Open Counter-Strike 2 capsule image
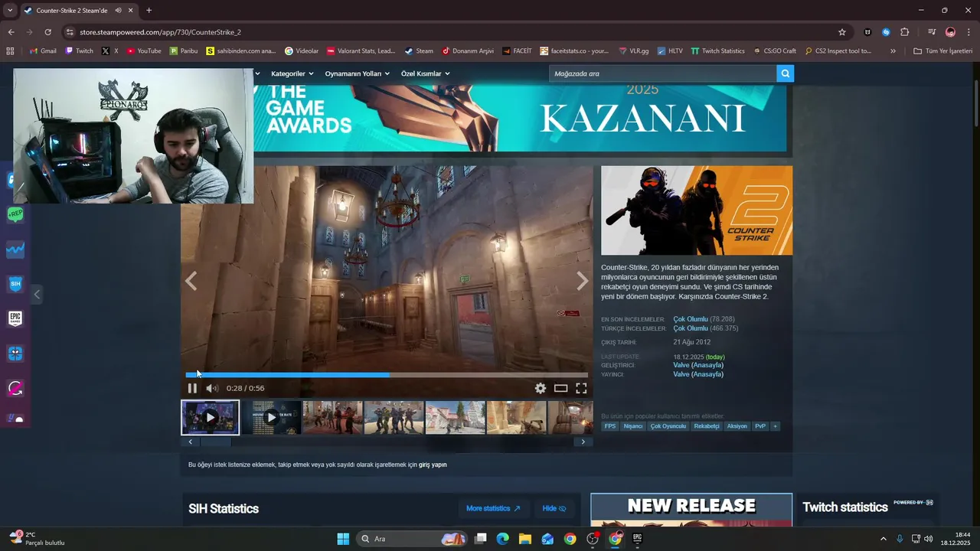 tap(697, 210)
